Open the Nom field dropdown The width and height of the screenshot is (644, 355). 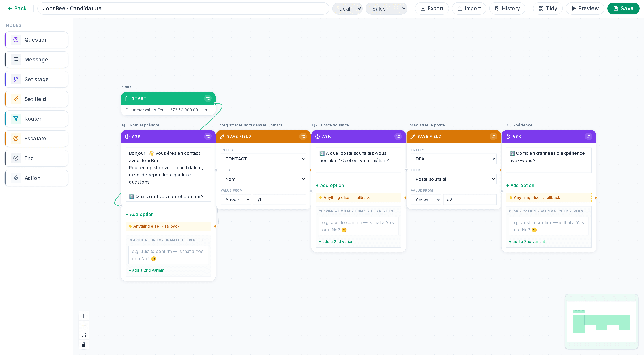pyautogui.click(x=263, y=179)
